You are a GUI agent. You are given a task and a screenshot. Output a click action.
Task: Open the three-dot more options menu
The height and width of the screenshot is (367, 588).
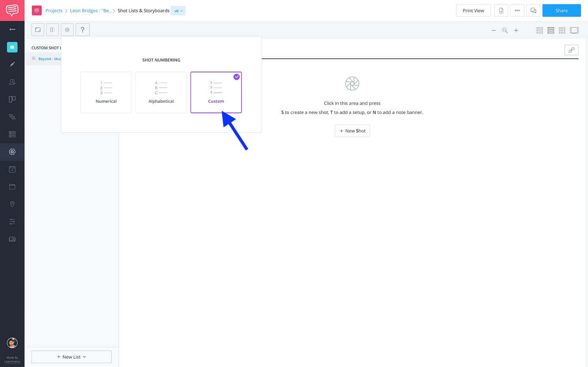(x=517, y=11)
